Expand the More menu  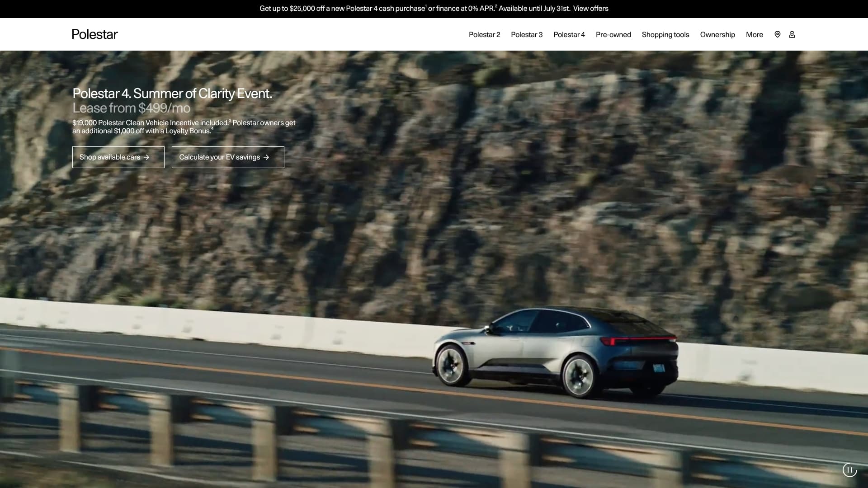click(755, 34)
